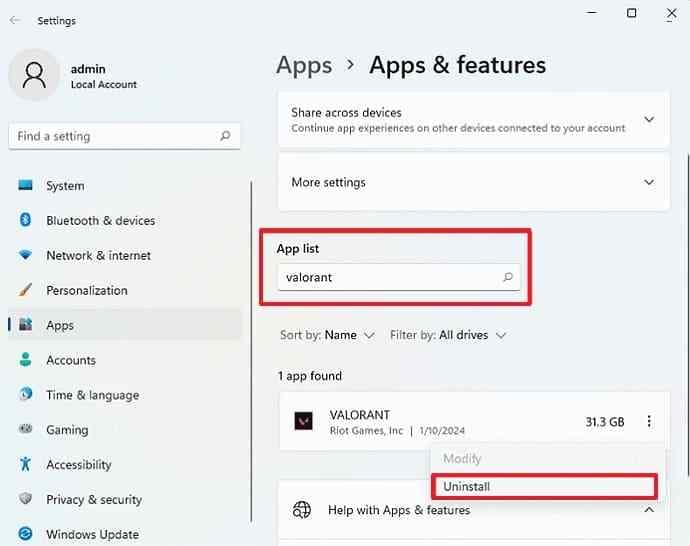This screenshot has width=690, height=546.
Task: Go to Personalization settings
Action: click(x=87, y=290)
